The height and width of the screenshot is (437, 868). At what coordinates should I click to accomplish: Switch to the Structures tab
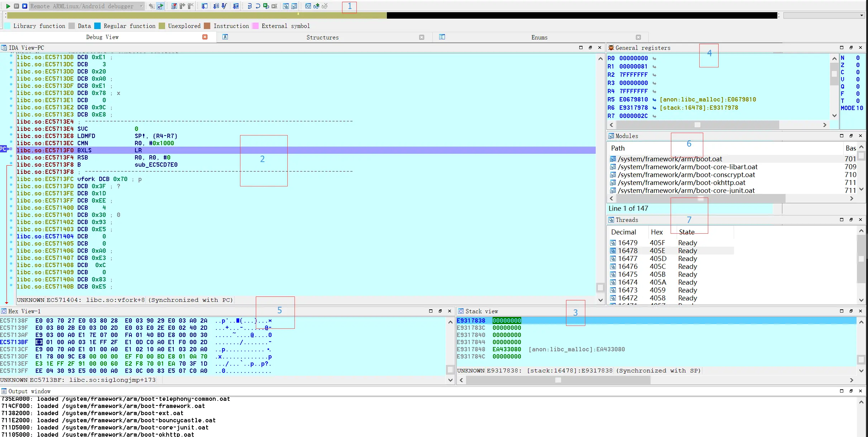tap(322, 37)
